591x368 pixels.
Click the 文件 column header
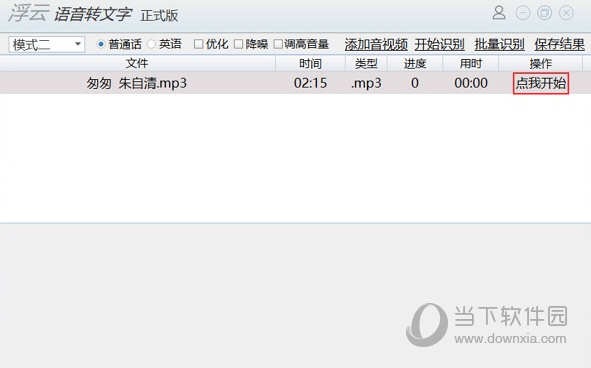coord(138,63)
